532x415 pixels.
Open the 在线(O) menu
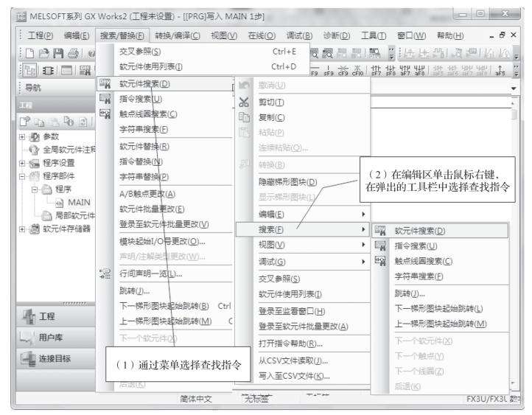pos(262,35)
